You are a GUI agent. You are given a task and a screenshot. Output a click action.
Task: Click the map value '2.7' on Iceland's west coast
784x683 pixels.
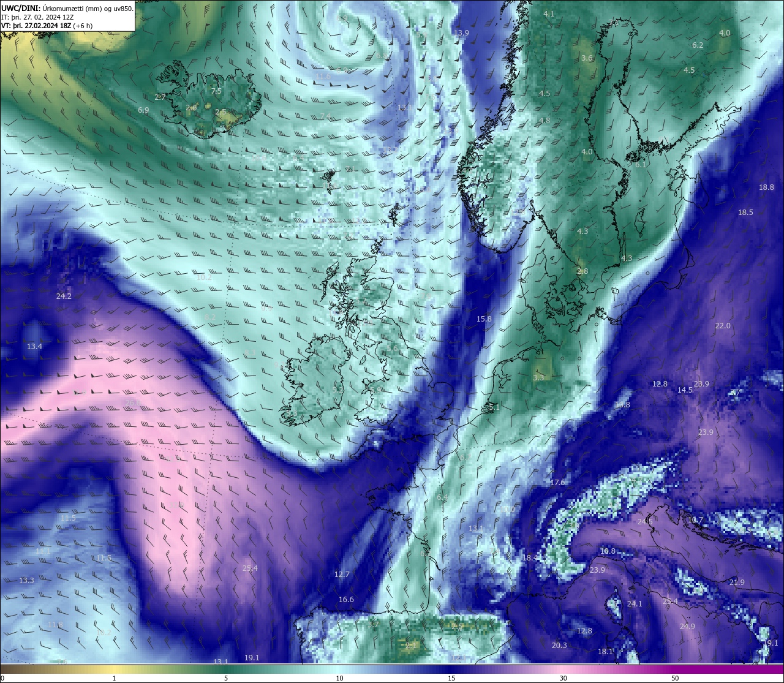(x=160, y=97)
